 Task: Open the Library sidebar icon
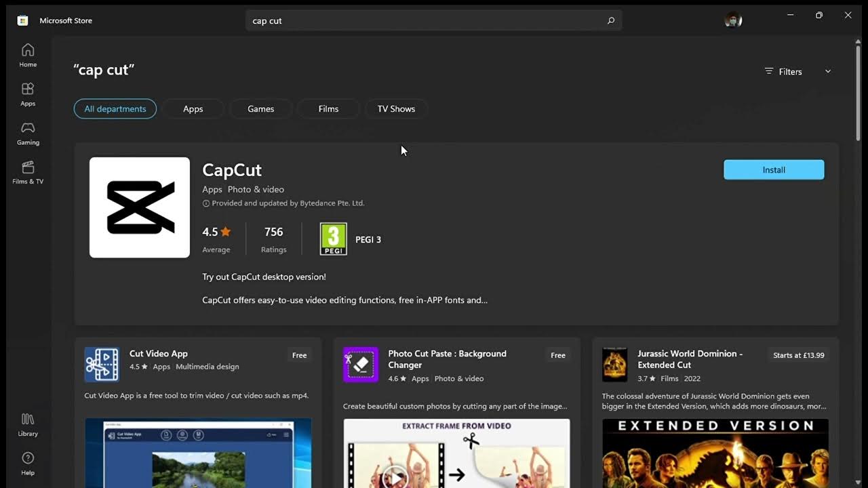coord(28,425)
